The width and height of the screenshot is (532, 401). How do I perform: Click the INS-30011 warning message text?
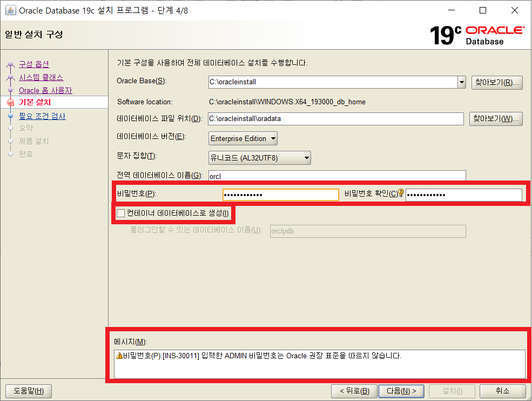tap(262, 356)
